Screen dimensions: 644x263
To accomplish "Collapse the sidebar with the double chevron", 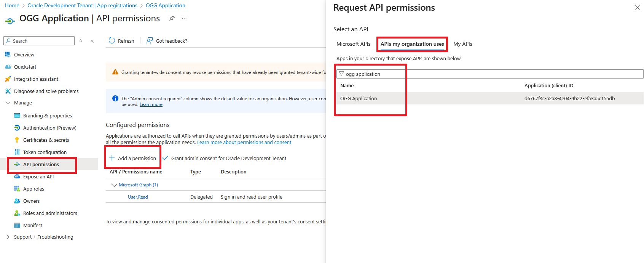I will (x=92, y=41).
